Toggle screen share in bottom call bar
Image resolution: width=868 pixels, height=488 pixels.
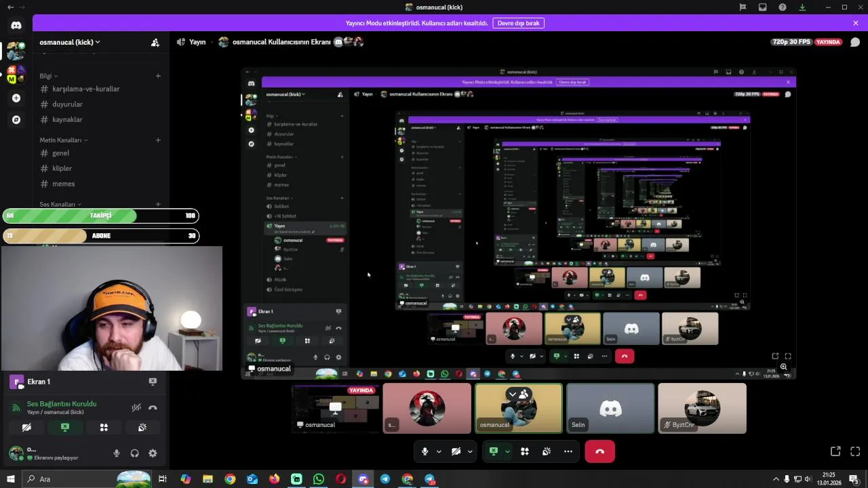(494, 451)
